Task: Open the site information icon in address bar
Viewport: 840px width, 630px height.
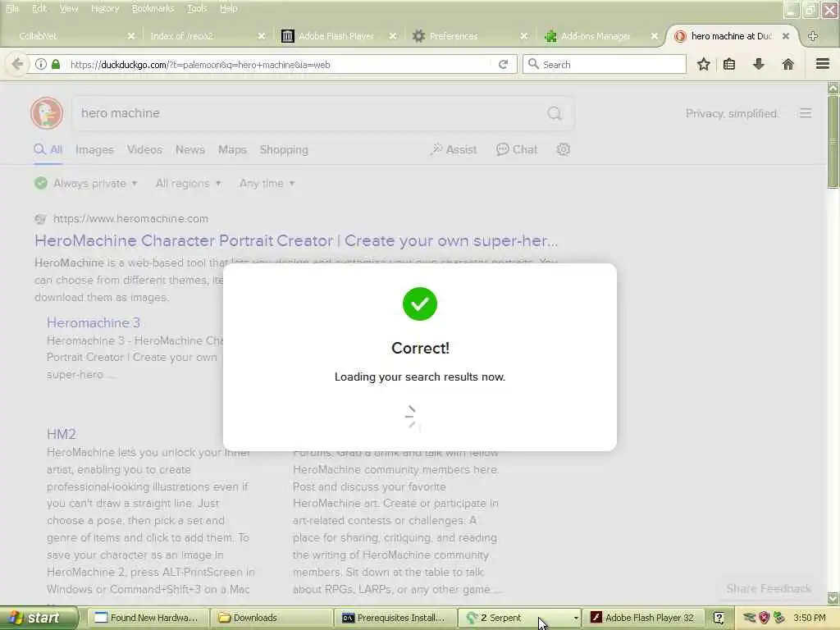Action: 41,64
